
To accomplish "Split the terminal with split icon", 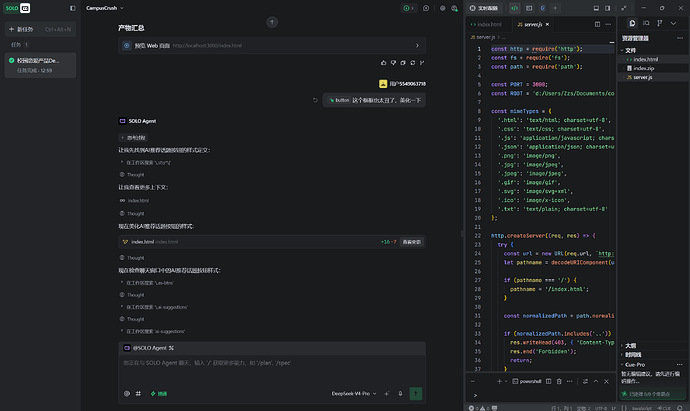I will 548,382.
